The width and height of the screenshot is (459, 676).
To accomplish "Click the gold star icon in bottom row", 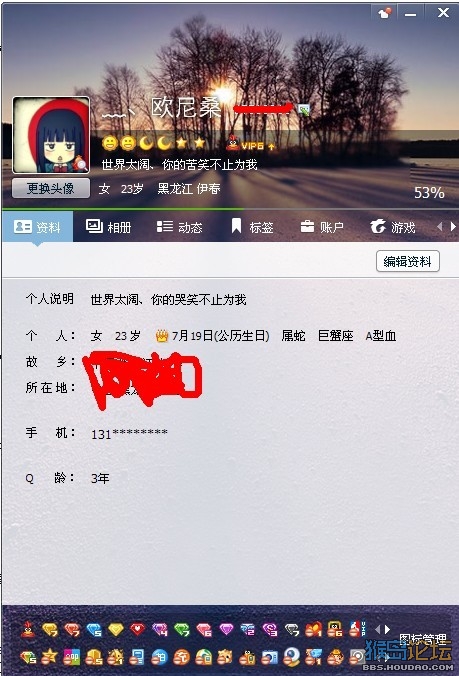I will 49,657.
